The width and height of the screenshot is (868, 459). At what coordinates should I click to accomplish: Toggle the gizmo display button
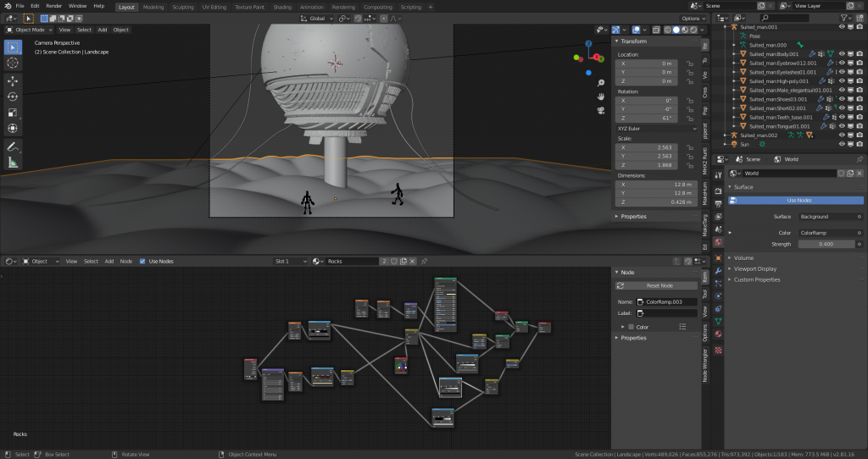pyautogui.click(x=615, y=30)
